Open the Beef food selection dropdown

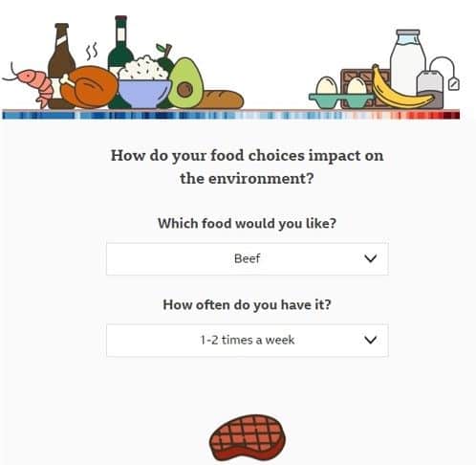248,258
